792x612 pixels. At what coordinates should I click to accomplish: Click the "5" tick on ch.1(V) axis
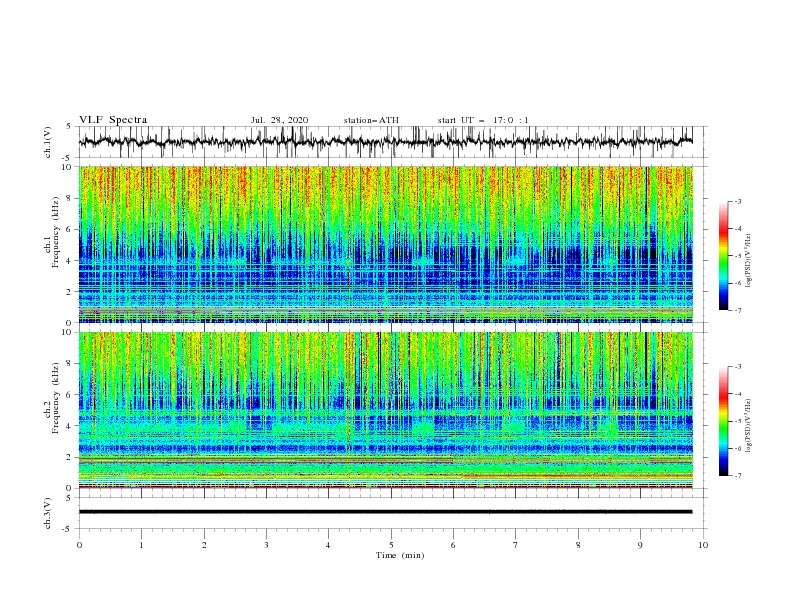pyautogui.click(x=69, y=126)
